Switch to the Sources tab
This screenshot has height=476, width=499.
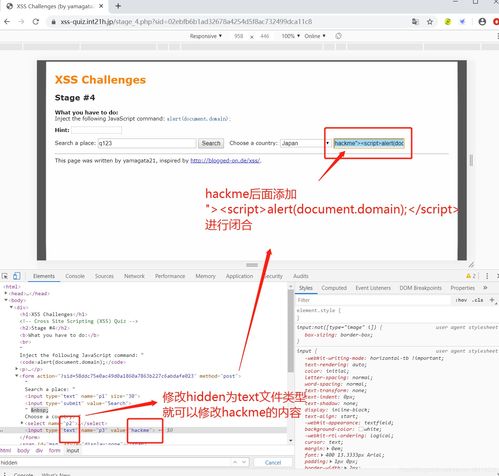[104, 276]
